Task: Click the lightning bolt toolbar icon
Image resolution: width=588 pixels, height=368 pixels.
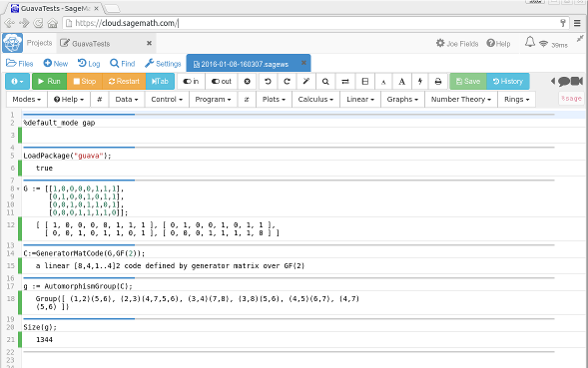Action: pos(420,82)
